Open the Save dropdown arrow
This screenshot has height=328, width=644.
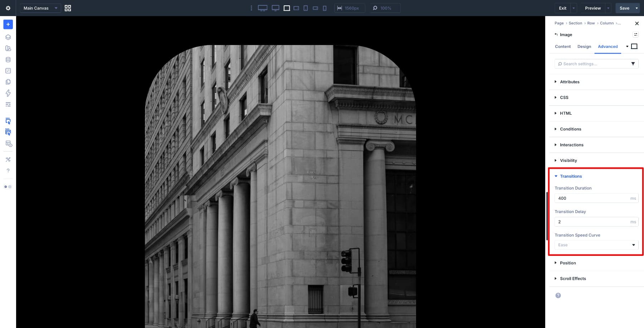pyautogui.click(x=636, y=8)
